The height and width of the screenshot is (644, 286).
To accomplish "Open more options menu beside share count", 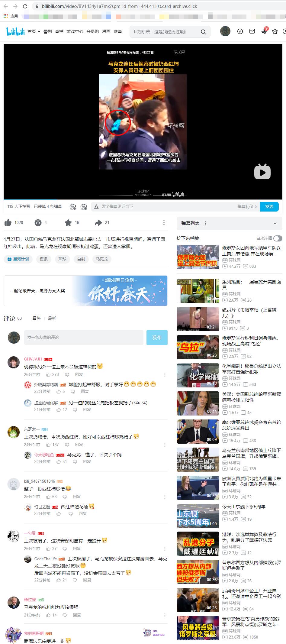I will pyautogui.click(x=164, y=223).
